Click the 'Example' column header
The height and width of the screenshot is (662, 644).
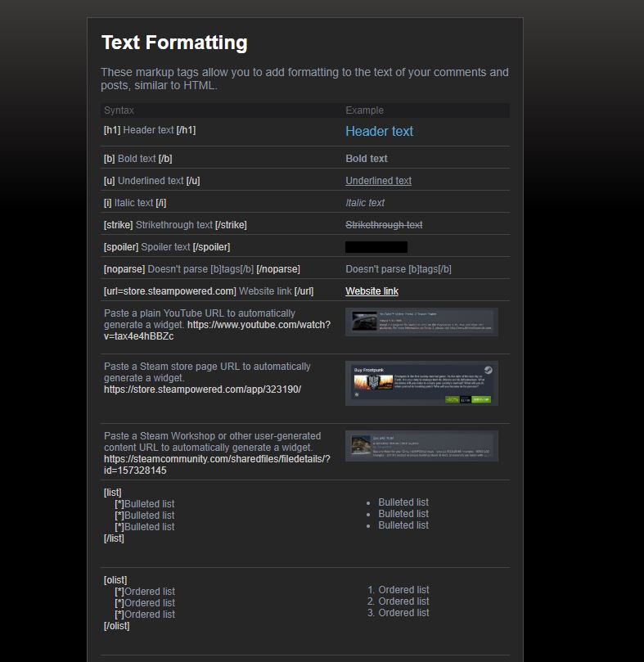364,110
